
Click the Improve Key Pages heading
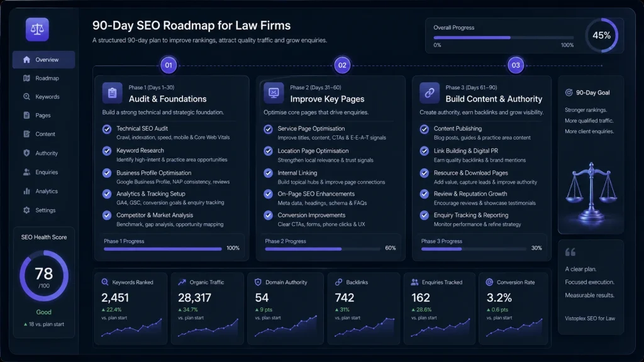click(x=327, y=99)
